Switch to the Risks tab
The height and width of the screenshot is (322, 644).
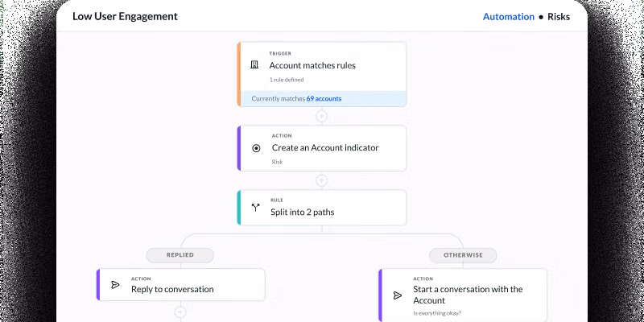pyautogui.click(x=559, y=16)
